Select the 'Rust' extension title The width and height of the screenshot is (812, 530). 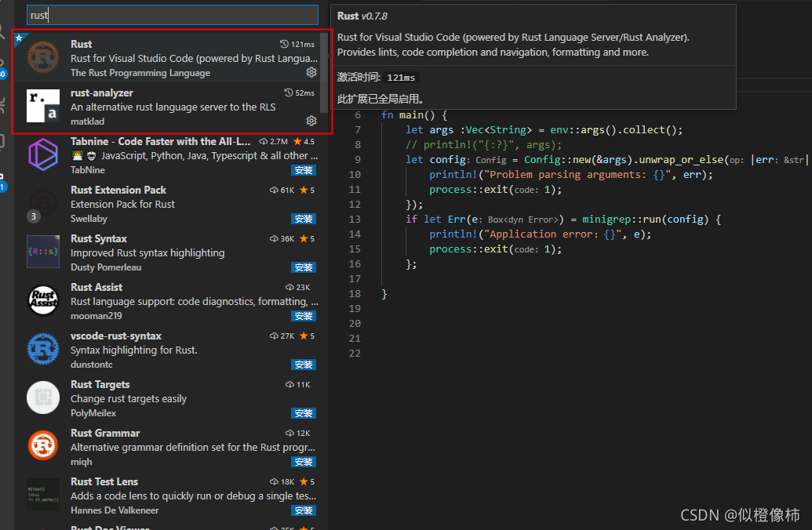coord(82,44)
